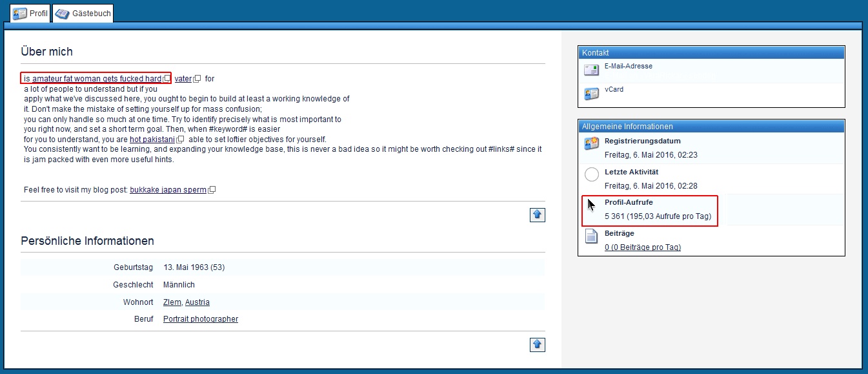868x374 pixels.
Task: Click the Profil-Aufrufe statistics entry
Action: [x=657, y=210]
